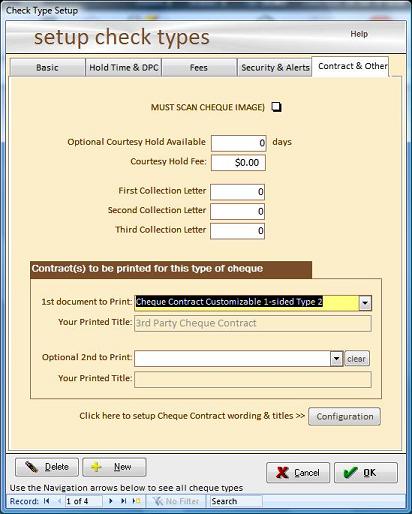
Task: Select the Fees tab
Action: click(x=199, y=68)
